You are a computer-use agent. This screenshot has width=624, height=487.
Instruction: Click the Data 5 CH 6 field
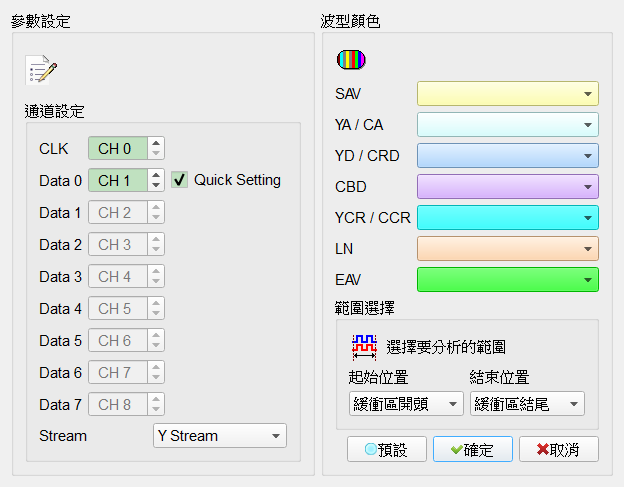[x=118, y=341]
